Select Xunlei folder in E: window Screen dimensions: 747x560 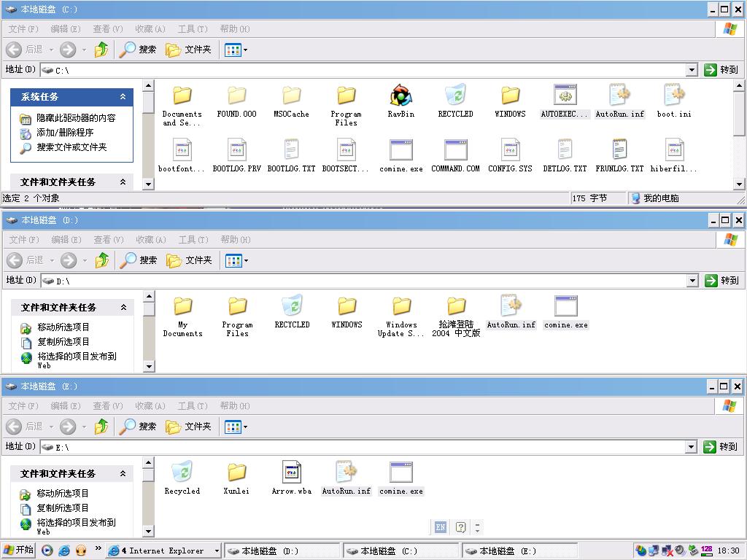[x=236, y=472]
